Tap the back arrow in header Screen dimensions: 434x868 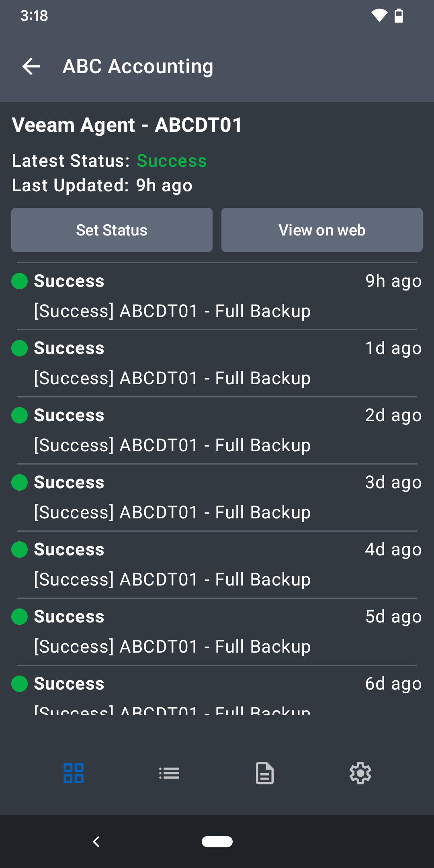point(31,66)
